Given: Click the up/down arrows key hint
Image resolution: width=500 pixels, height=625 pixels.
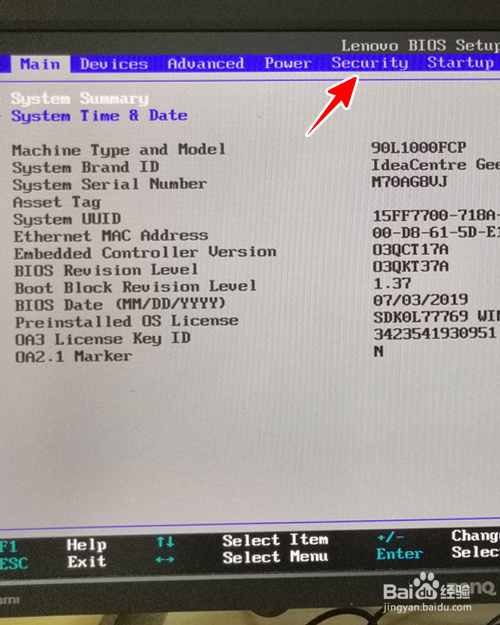Looking at the screenshot, I should (x=165, y=542).
